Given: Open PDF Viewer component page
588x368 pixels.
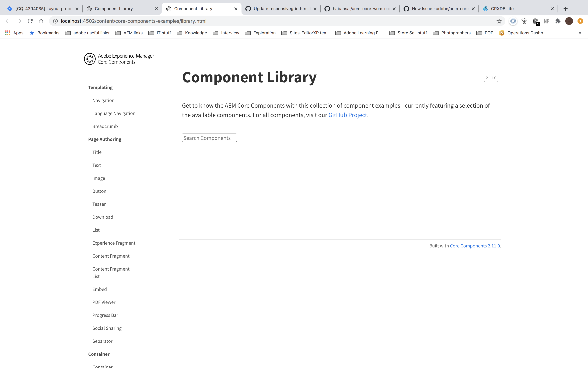Looking at the screenshot, I should [x=104, y=302].
